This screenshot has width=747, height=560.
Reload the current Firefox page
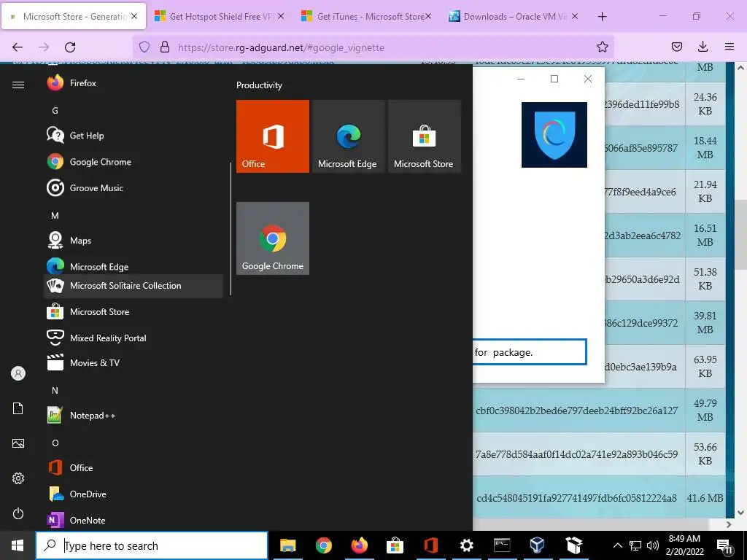(x=70, y=47)
